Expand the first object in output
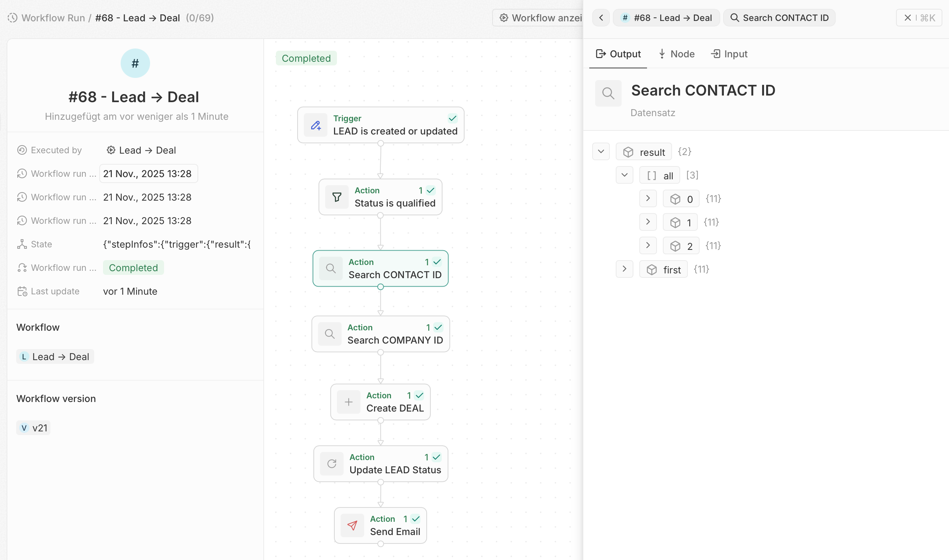The width and height of the screenshot is (949, 560). (x=624, y=269)
